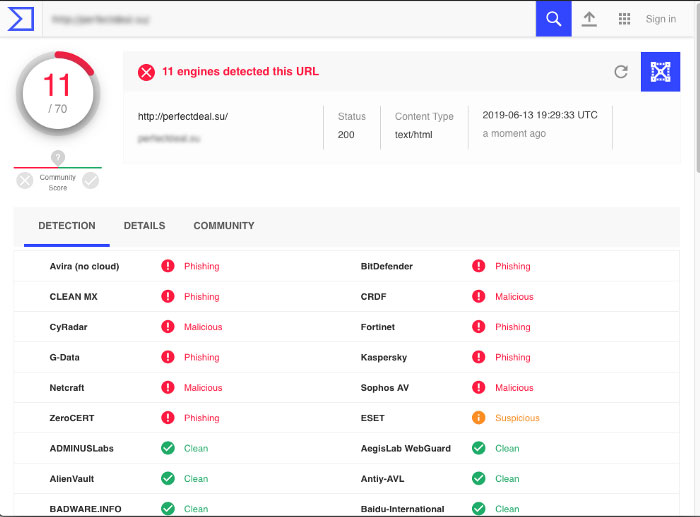Click the community score question marker
The height and width of the screenshot is (517, 700).
click(58, 157)
